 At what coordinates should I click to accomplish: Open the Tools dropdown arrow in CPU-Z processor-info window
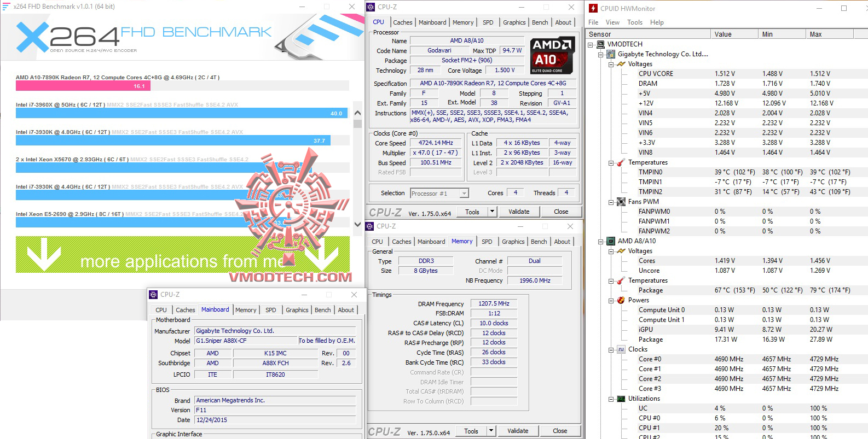(x=492, y=212)
